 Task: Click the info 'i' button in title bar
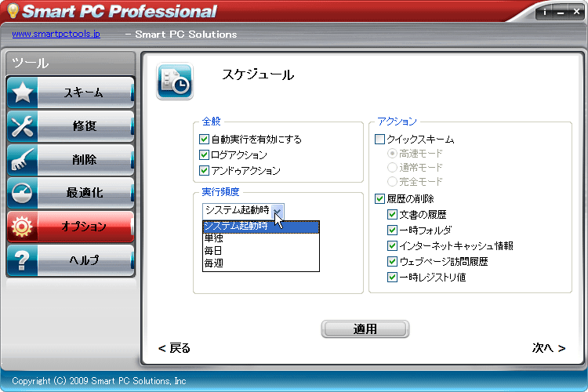(545, 13)
